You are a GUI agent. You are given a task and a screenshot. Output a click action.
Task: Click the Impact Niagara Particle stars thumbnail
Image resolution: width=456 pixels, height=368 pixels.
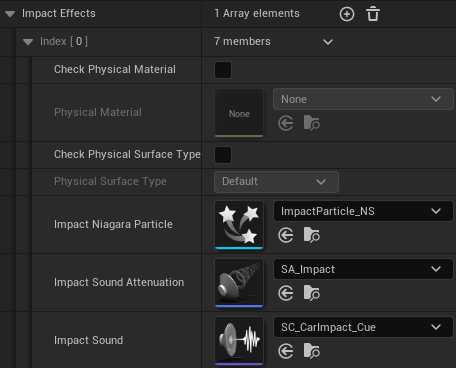(x=239, y=224)
